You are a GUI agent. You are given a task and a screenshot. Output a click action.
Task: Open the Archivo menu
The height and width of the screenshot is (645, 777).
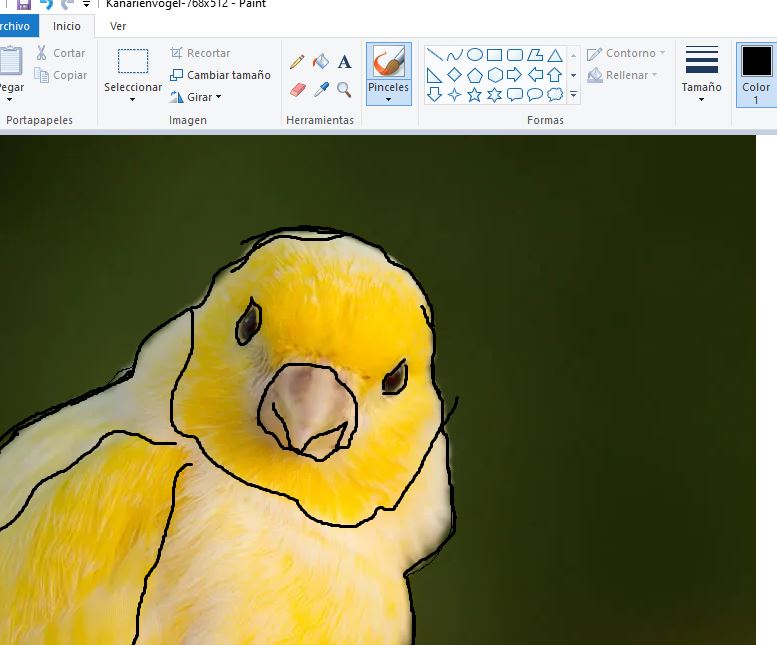pos(14,26)
